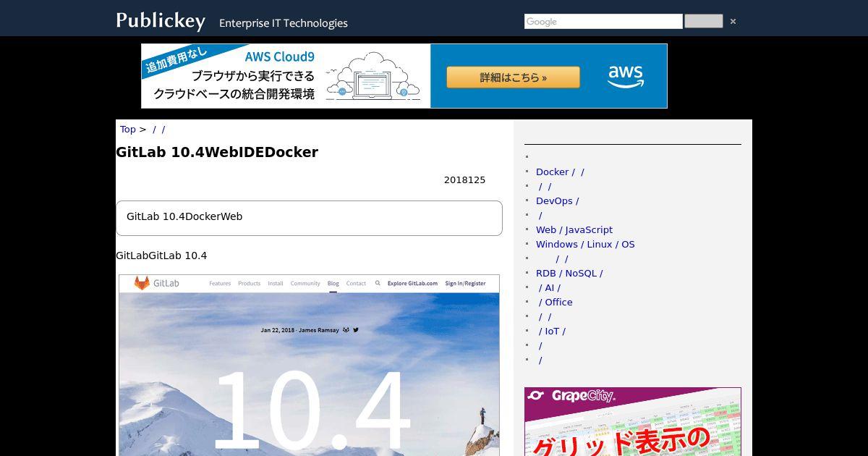
Task: Focus the Google search input field
Action: click(x=603, y=22)
